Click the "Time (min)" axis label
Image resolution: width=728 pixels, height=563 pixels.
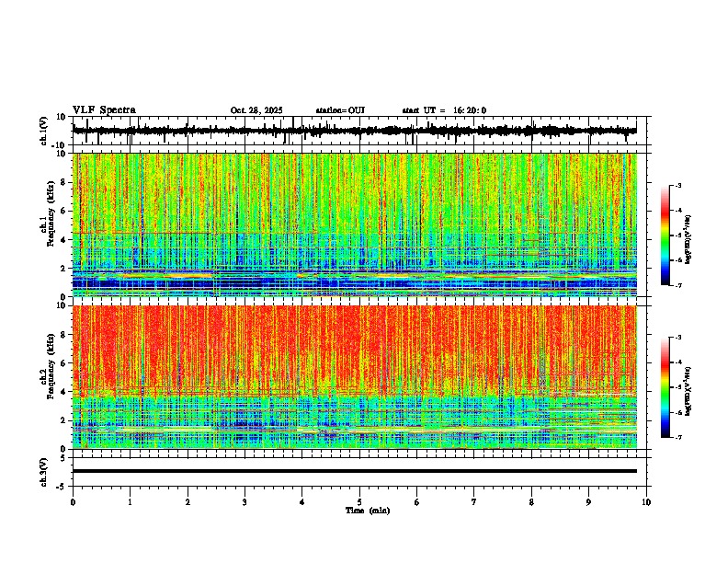(x=368, y=511)
